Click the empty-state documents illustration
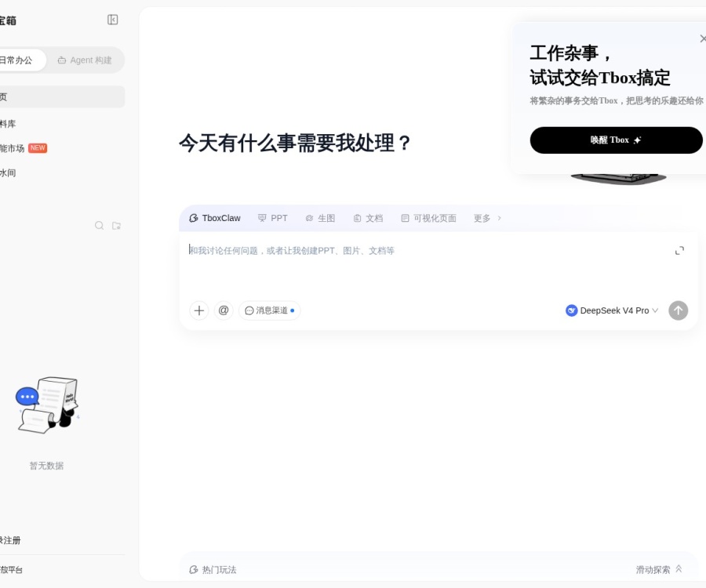 point(47,405)
